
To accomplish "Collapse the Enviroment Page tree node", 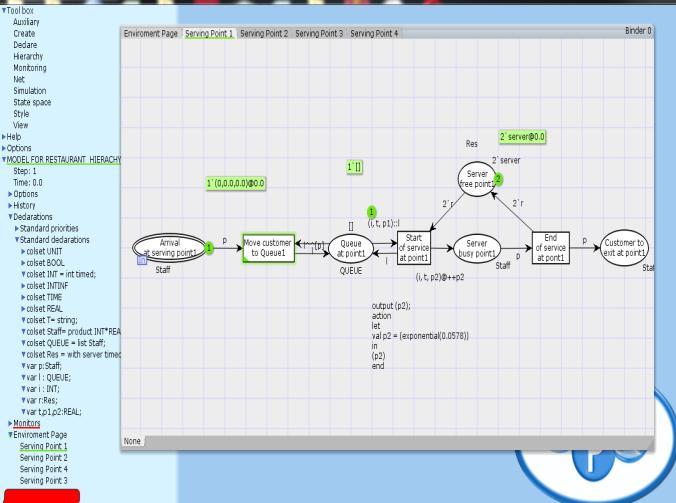I will [x=10, y=435].
